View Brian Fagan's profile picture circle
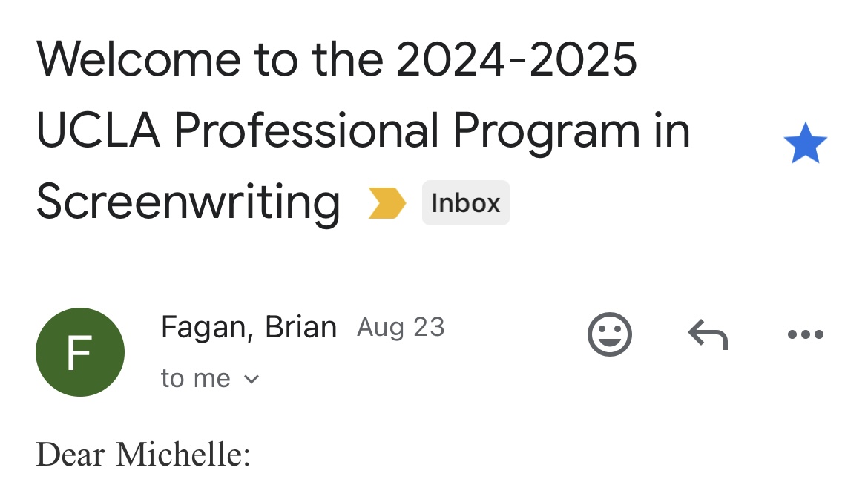Viewport: 868px width, 502px height. click(80, 352)
